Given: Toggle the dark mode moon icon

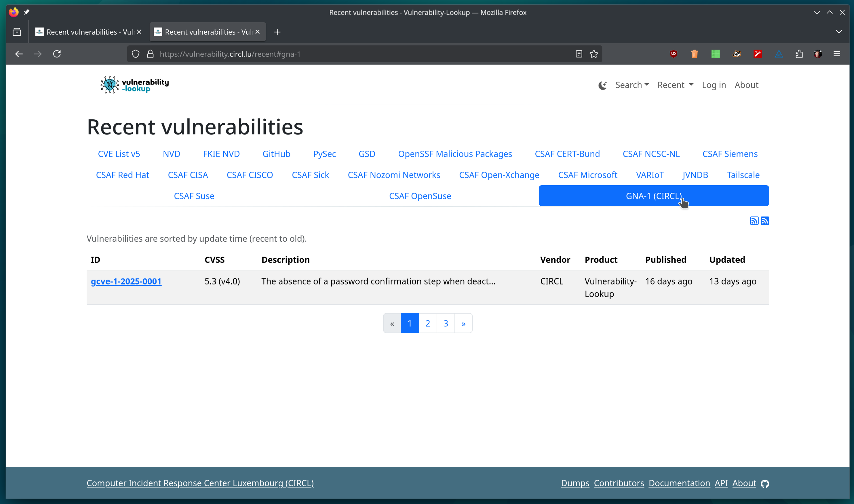Looking at the screenshot, I should [602, 85].
